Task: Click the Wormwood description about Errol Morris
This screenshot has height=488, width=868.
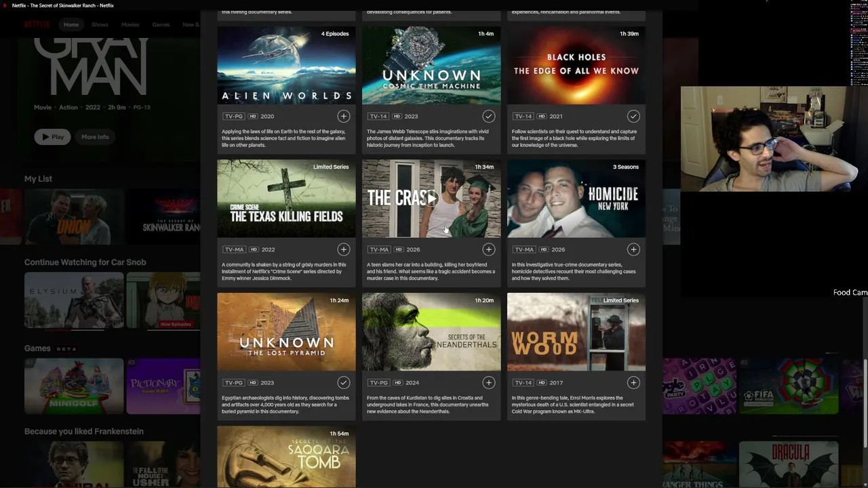Action: (573, 405)
